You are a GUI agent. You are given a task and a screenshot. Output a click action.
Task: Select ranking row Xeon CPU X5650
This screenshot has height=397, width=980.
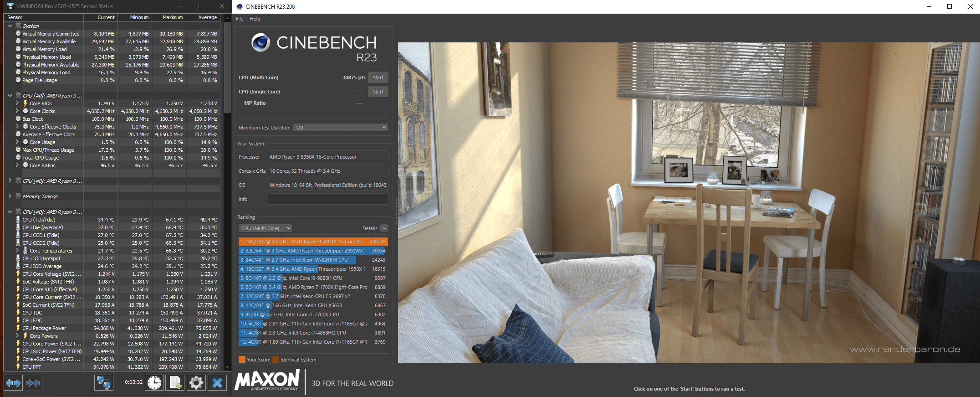click(313, 305)
